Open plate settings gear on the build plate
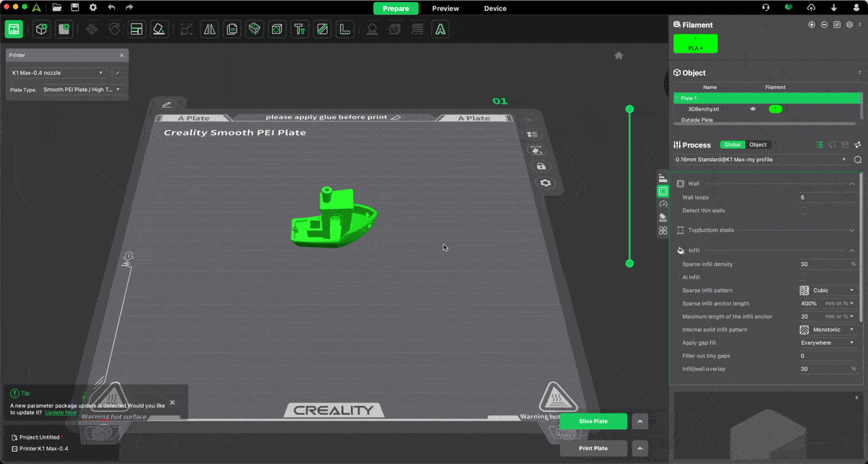868x464 pixels. [545, 184]
